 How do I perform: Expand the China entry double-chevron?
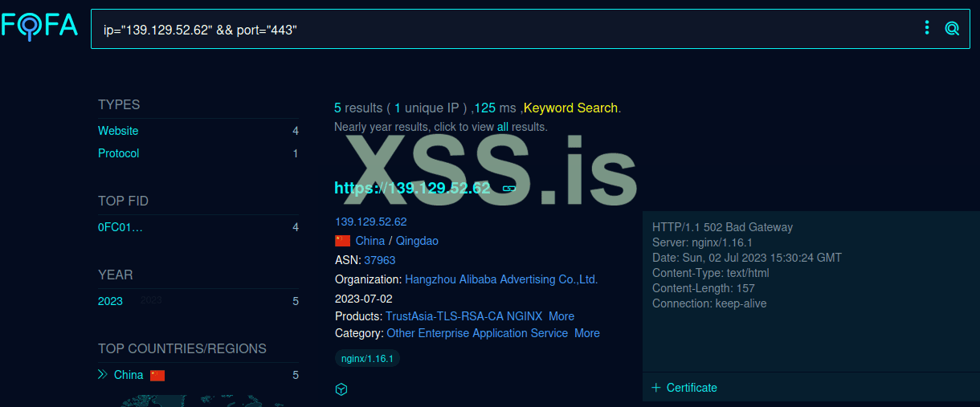click(103, 375)
